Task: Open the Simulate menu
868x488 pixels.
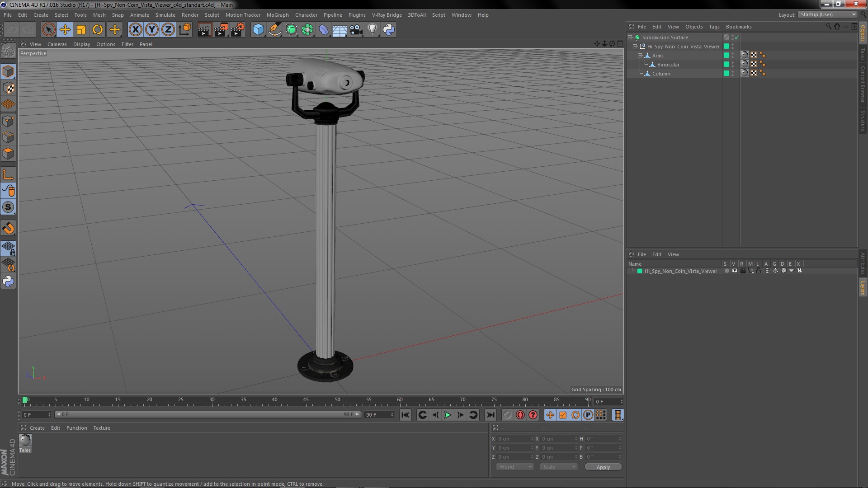Action: pyautogui.click(x=165, y=15)
